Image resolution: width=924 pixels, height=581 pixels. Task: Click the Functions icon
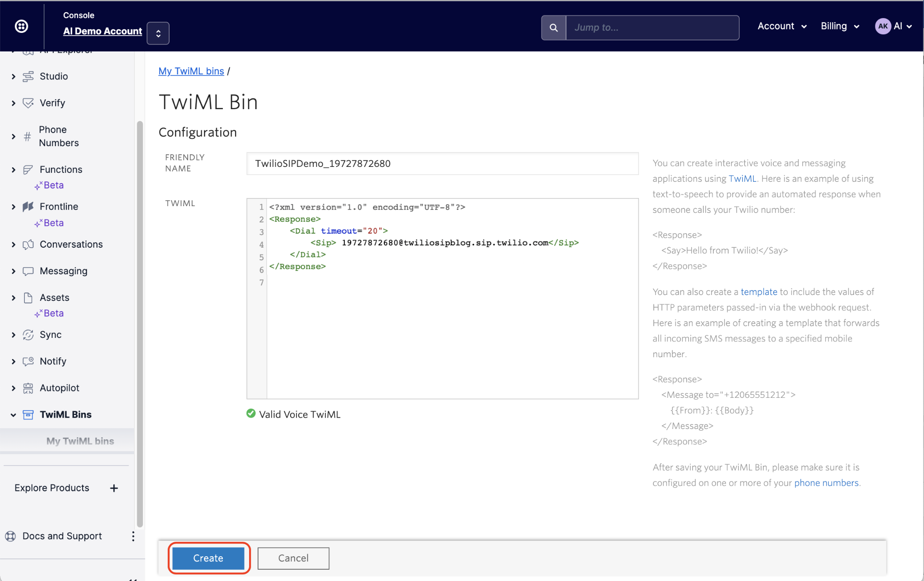click(28, 170)
